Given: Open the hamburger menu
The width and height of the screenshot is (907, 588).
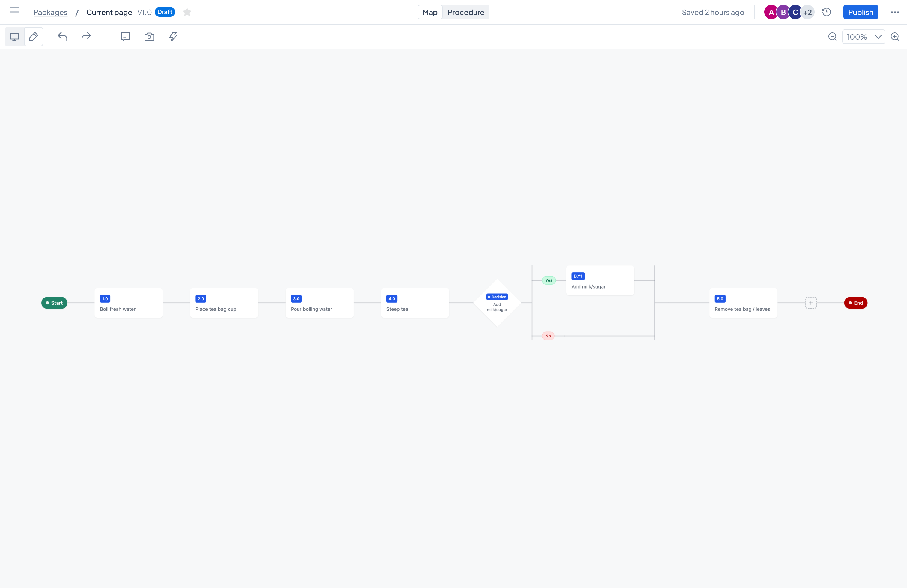Looking at the screenshot, I should tap(14, 12).
